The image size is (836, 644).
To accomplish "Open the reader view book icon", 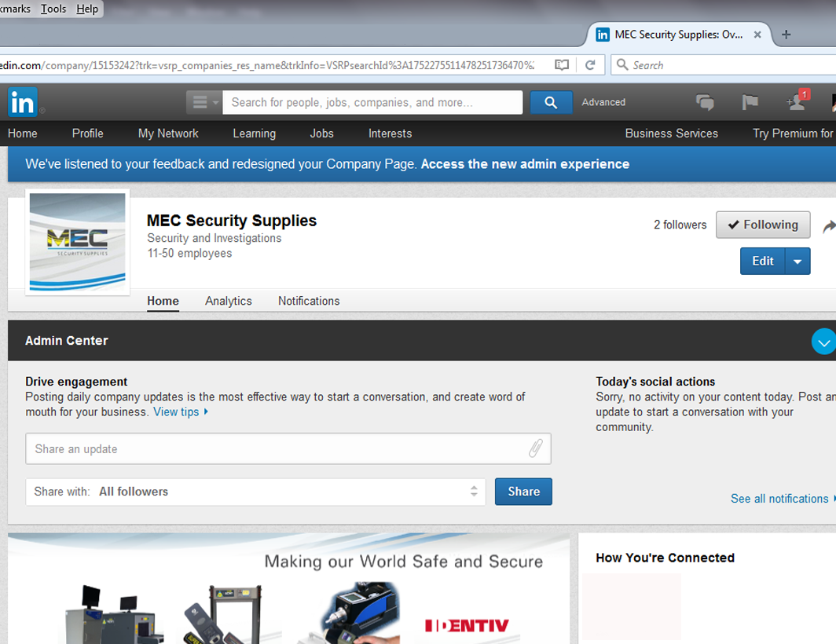I will [x=562, y=65].
